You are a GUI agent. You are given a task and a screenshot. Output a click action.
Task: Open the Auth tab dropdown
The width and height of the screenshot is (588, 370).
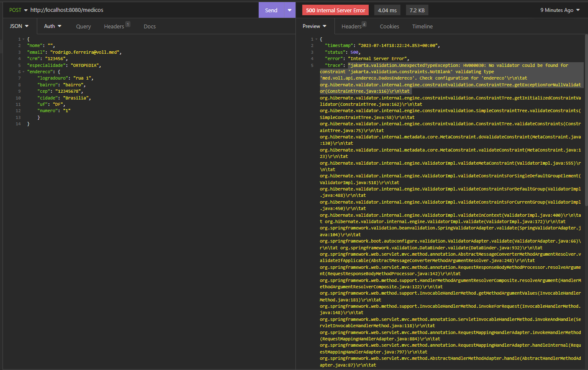(52, 26)
